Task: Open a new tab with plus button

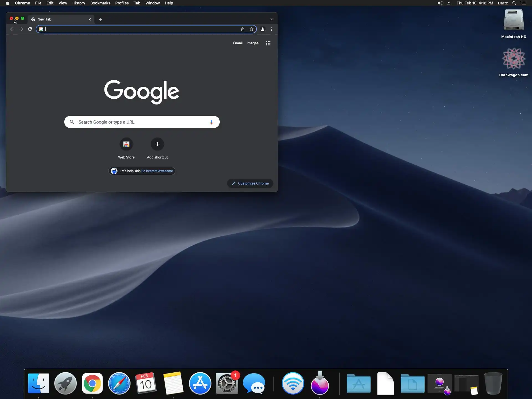Action: point(100,19)
